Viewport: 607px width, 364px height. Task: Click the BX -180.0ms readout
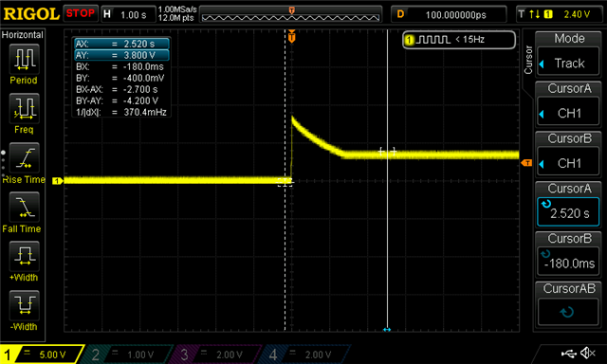coord(120,66)
